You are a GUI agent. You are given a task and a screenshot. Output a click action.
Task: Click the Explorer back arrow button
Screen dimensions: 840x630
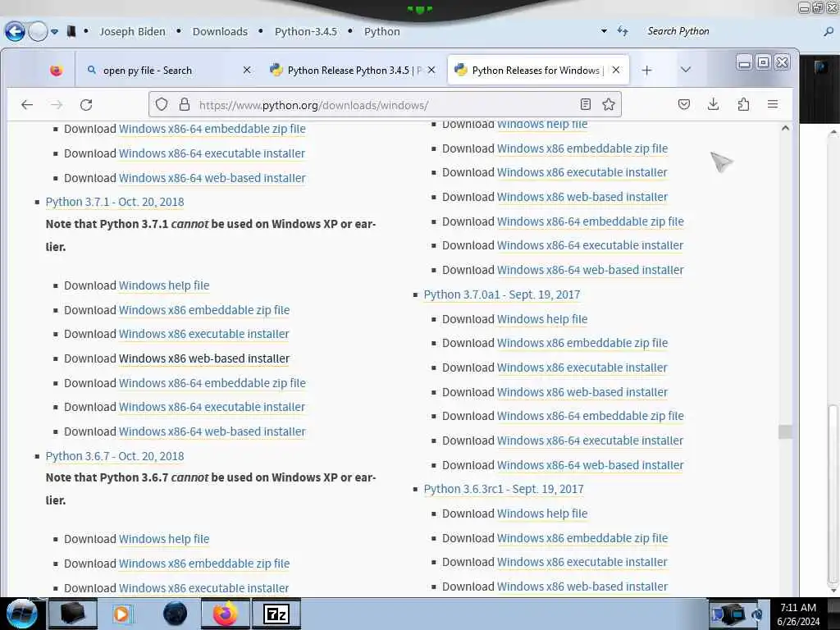pyautogui.click(x=15, y=32)
